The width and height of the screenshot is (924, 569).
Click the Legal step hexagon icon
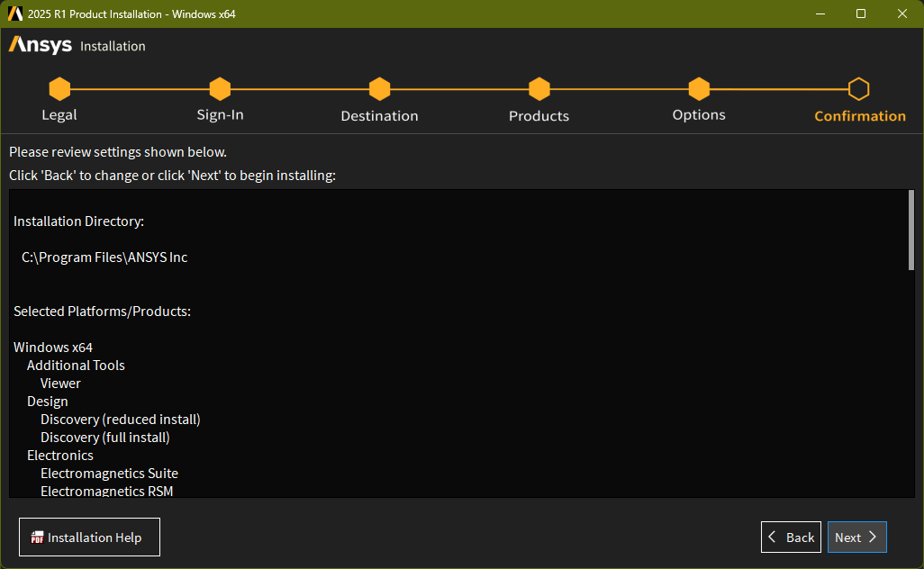[x=59, y=89]
